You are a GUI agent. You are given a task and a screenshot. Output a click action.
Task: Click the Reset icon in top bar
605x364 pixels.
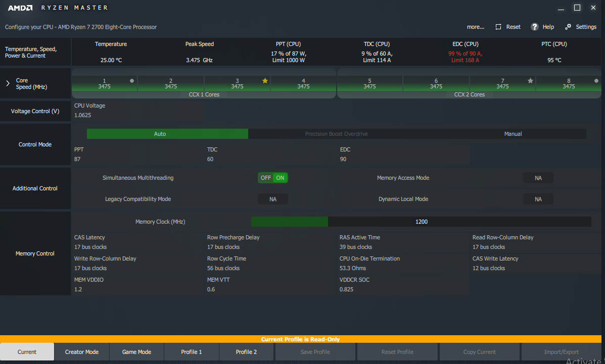(499, 27)
